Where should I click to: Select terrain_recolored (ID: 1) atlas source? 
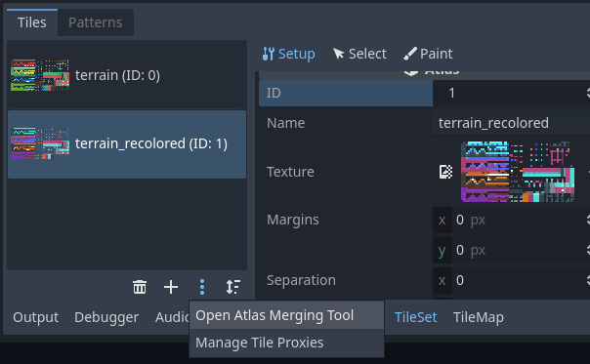pyautogui.click(x=127, y=144)
